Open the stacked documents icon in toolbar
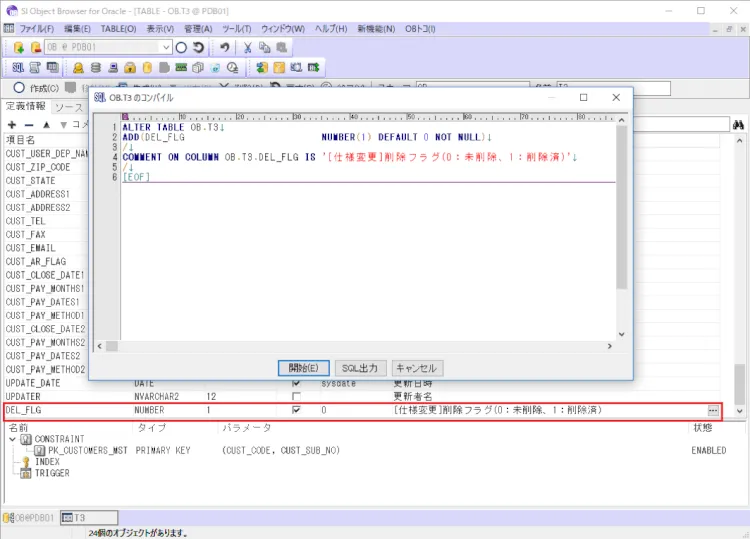 198,67
